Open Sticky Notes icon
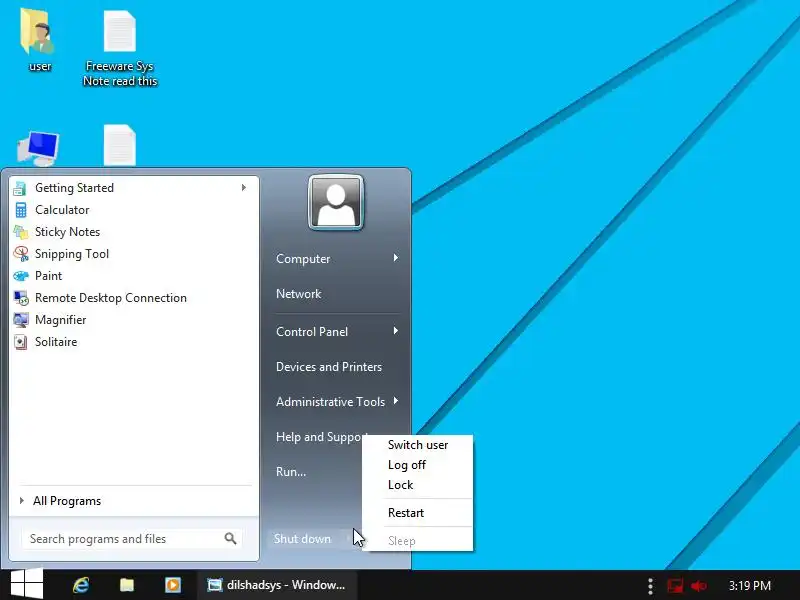The width and height of the screenshot is (800, 600). 20,232
